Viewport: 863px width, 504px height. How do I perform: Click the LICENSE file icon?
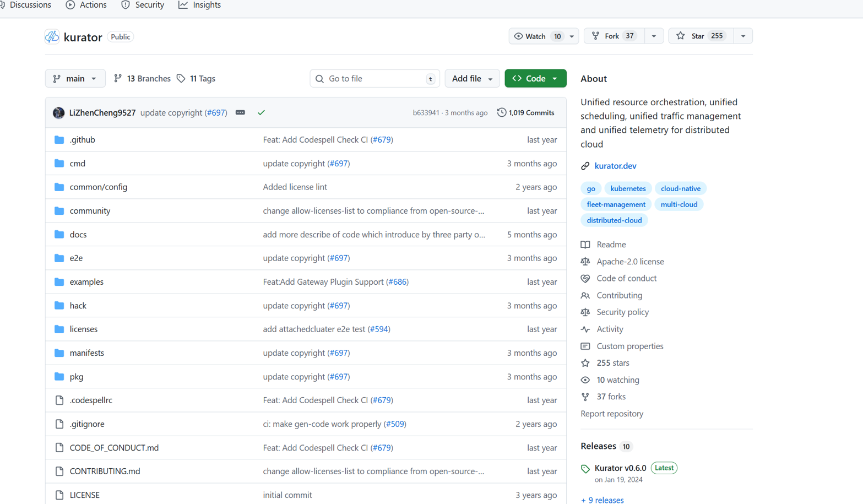pyautogui.click(x=59, y=495)
